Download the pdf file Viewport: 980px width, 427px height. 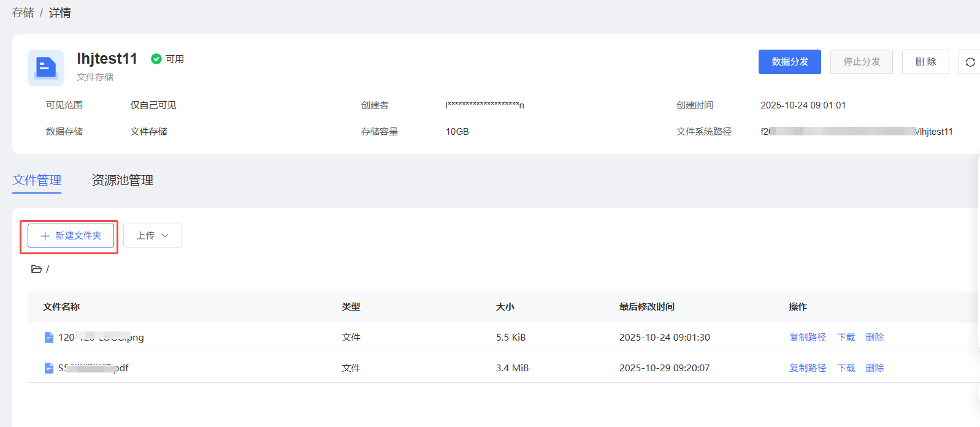846,368
